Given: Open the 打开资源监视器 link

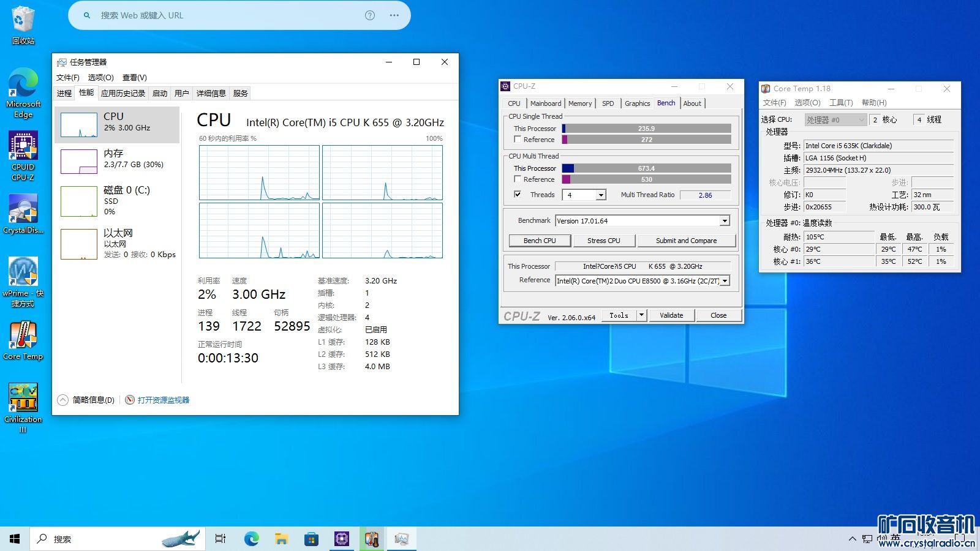Looking at the screenshot, I should click(x=163, y=400).
